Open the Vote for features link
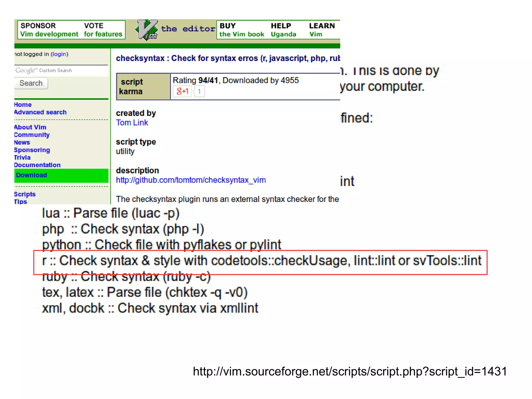Image resolution: width=532 pixels, height=399 pixels. coord(103,30)
